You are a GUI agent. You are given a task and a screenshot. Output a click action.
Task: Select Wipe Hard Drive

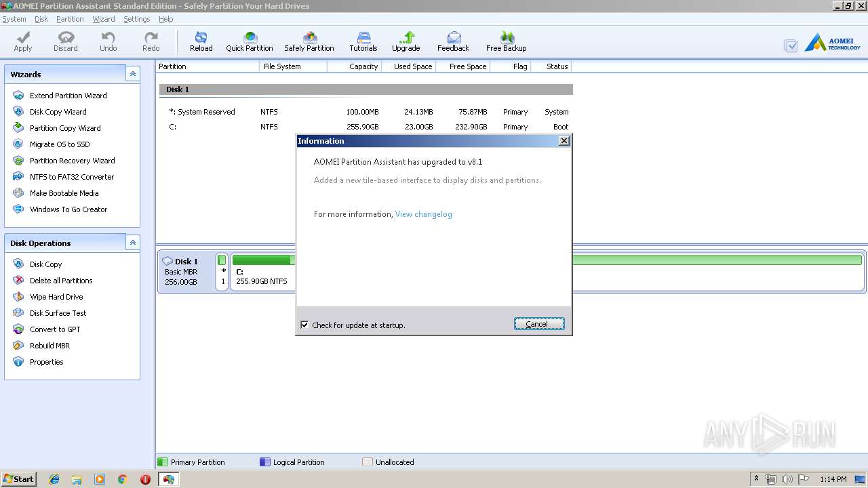pos(48,297)
